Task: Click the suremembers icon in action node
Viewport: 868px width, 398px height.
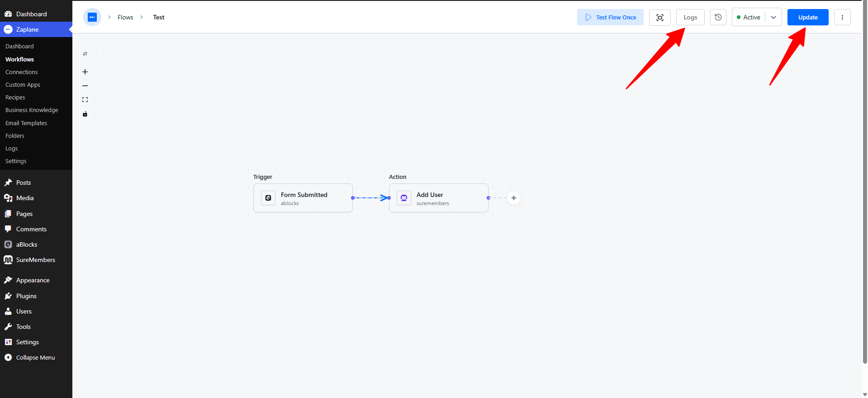Action: coord(404,198)
